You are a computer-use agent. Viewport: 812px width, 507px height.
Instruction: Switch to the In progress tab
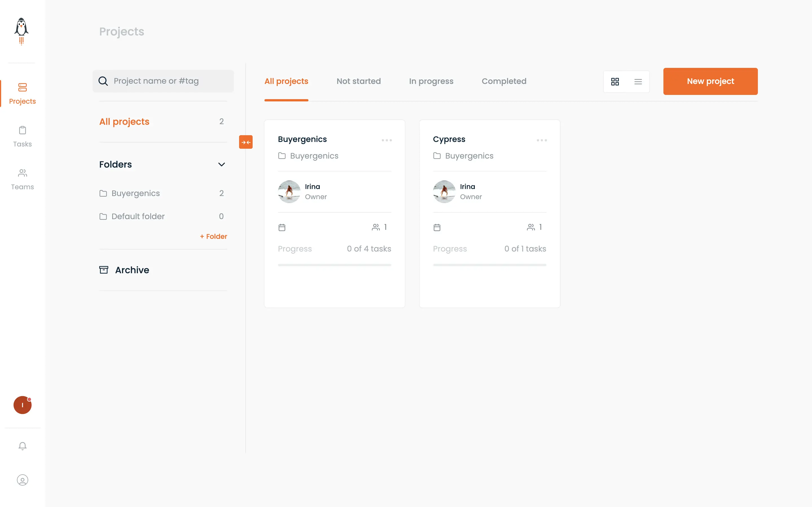pos(431,81)
